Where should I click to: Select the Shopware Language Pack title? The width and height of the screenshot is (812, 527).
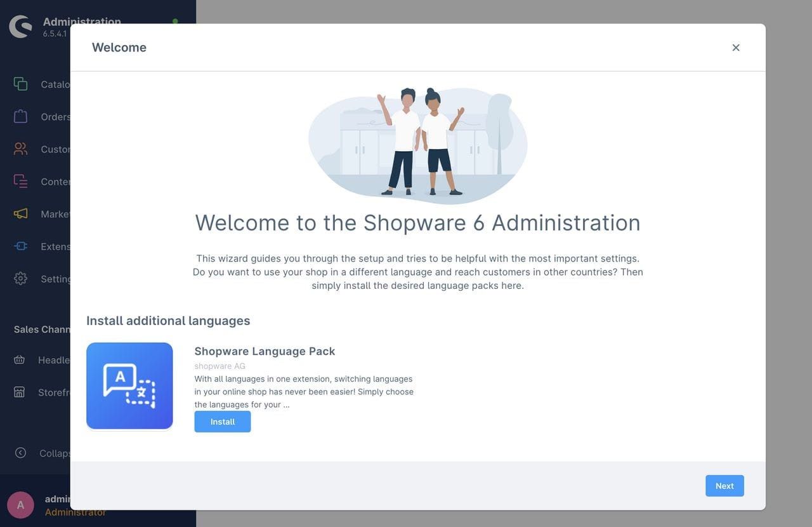265,351
